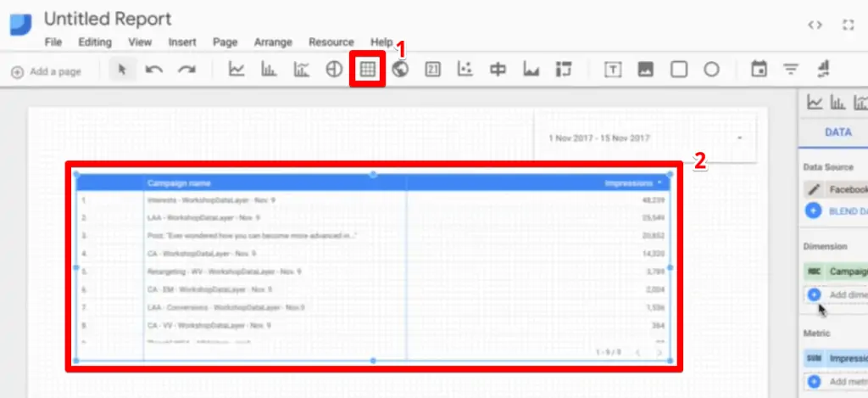The height and width of the screenshot is (398, 868).
Task: Edit data source with pencil icon
Action: (x=814, y=190)
